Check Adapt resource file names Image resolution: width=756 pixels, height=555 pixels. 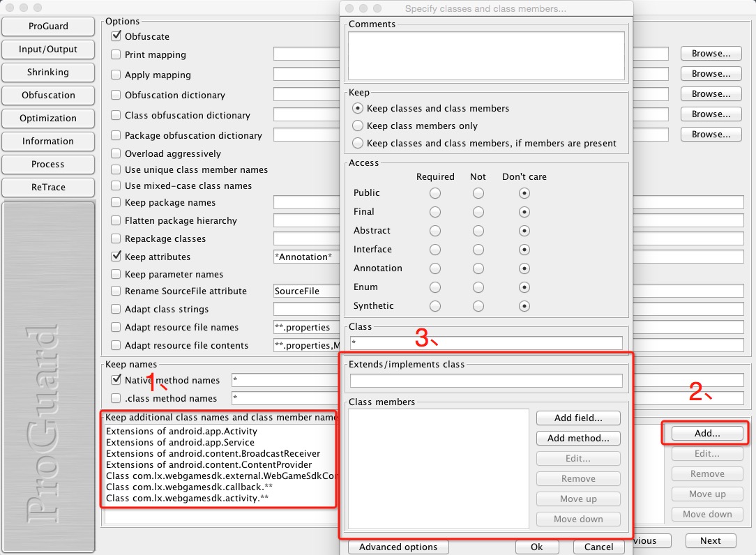(x=116, y=328)
